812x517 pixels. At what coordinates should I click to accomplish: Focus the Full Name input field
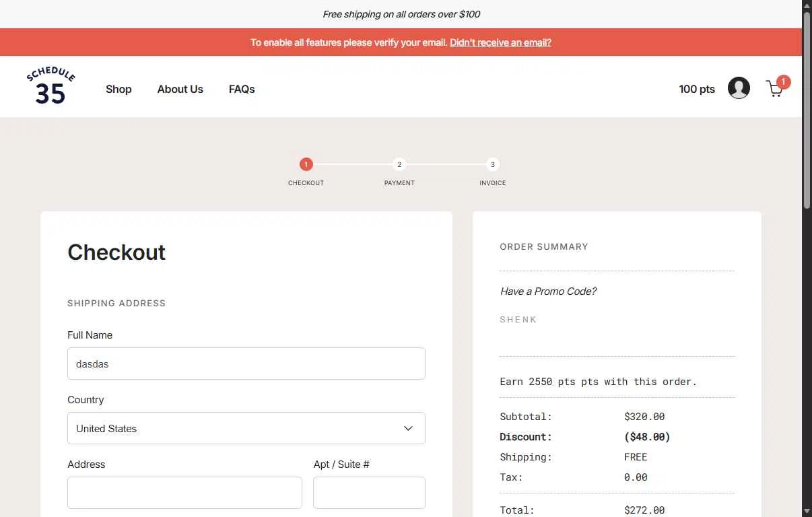246,364
